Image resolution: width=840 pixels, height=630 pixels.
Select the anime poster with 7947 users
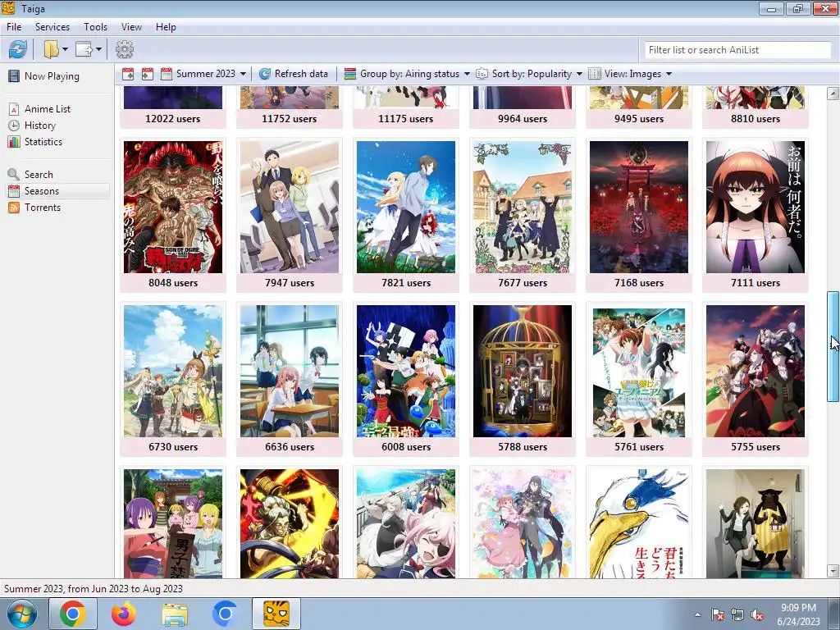tap(290, 208)
